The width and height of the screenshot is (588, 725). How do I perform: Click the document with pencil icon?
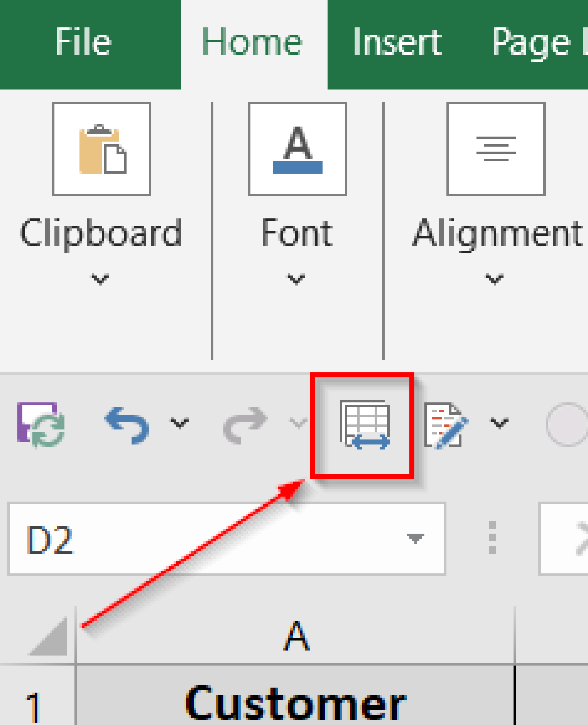tap(446, 425)
